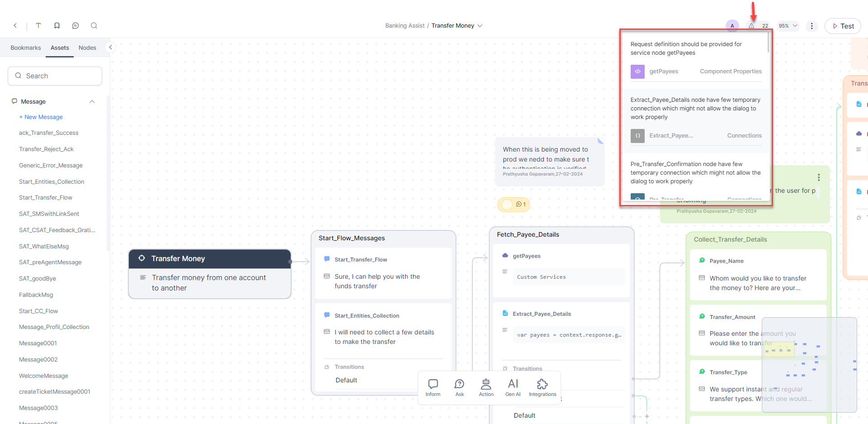Select the Integrations node tool
Viewport: 868px width, 424px height.
[x=542, y=387]
